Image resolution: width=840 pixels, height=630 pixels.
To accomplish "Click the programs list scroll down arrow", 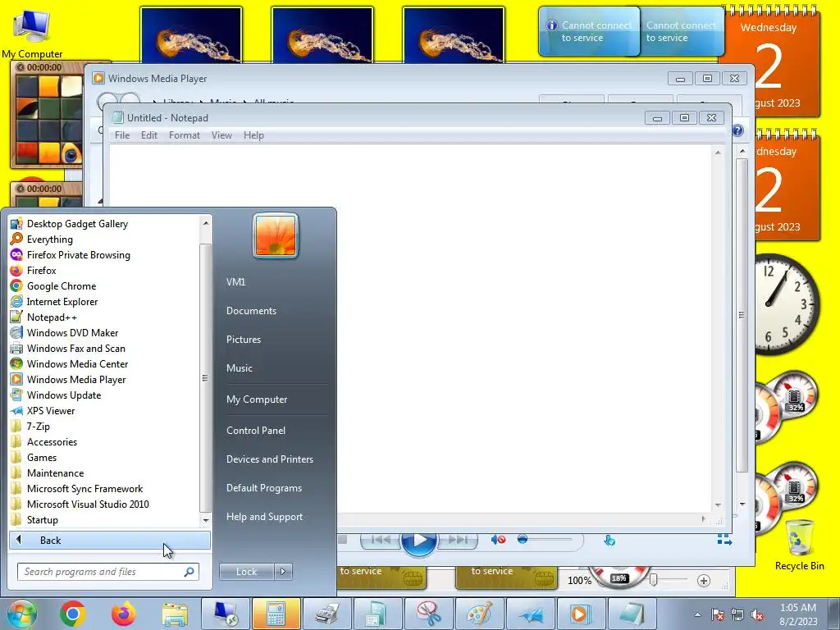I will point(206,520).
